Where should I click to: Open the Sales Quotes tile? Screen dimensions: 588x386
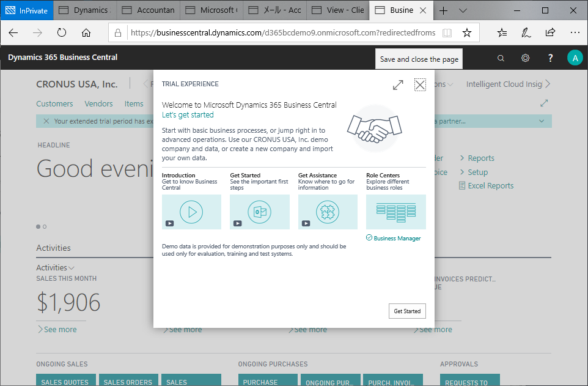[x=66, y=380]
